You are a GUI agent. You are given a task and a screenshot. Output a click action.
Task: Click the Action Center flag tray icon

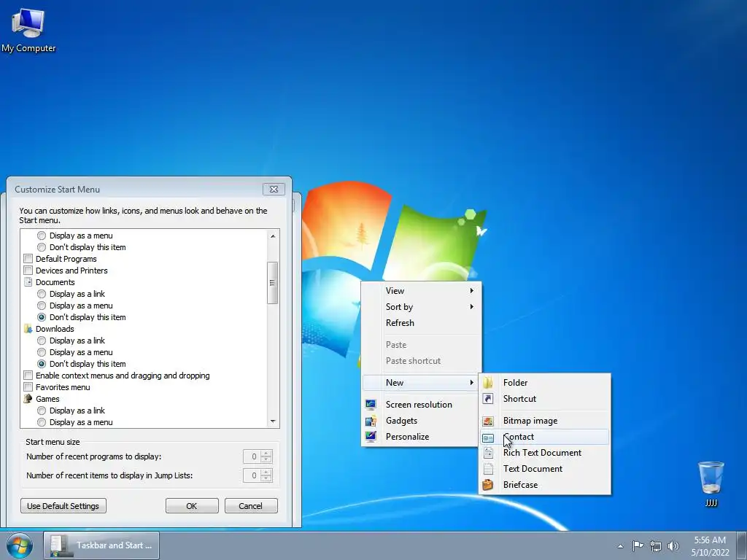tap(638, 545)
